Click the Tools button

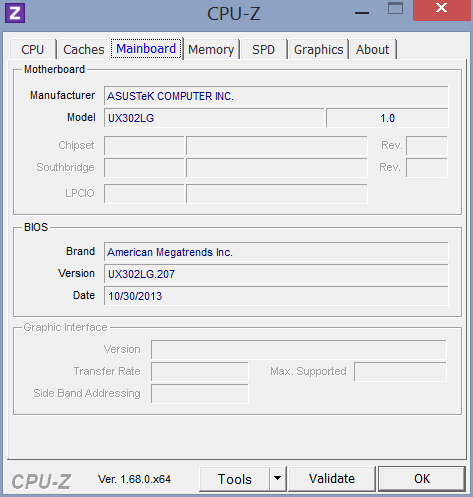[235, 479]
